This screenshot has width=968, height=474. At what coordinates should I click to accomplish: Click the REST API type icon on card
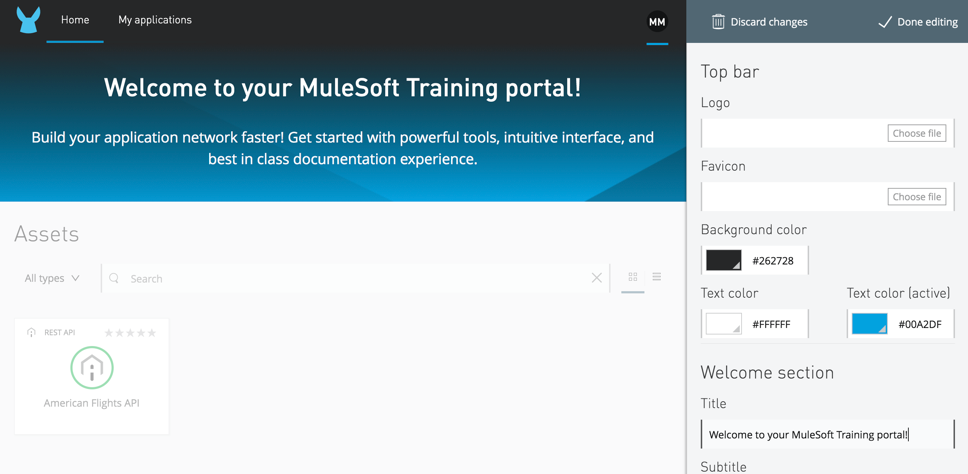click(31, 333)
